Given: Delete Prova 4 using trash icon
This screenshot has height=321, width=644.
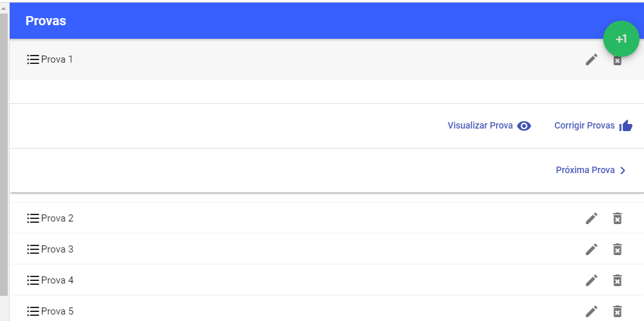Looking at the screenshot, I should point(617,280).
